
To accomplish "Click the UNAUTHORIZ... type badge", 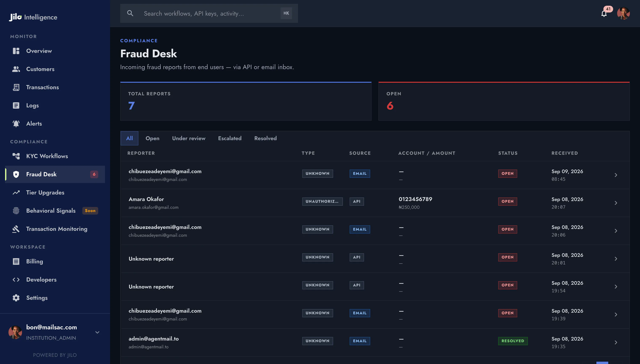I will point(322,201).
